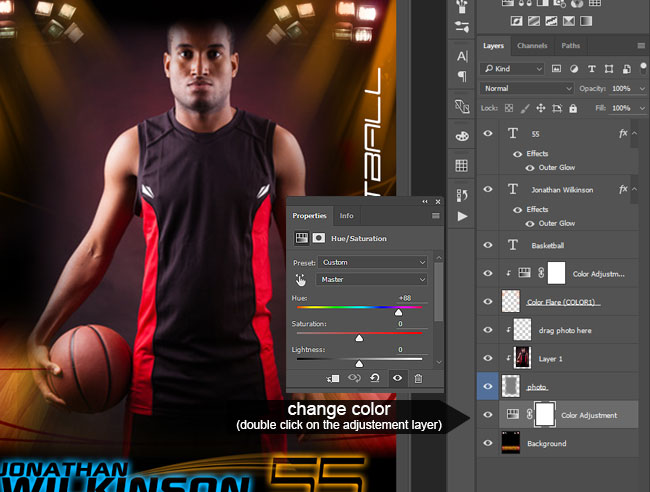Filter layers by type layers
Screen dimensions: 650x492
pos(592,69)
